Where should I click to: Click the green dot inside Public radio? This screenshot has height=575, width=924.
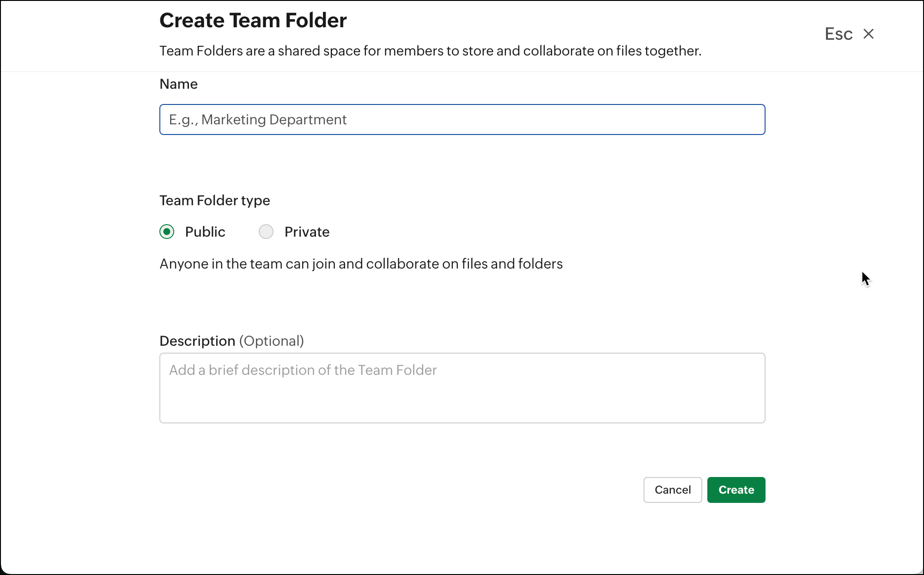167,232
